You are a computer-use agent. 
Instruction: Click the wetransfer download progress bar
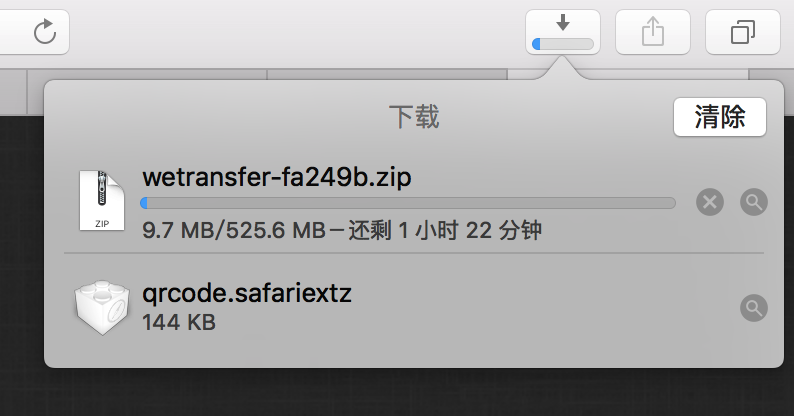pos(408,203)
